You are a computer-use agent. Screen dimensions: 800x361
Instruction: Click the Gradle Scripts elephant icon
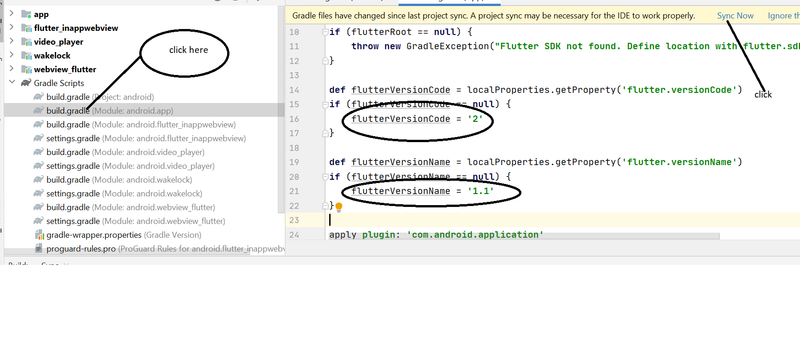click(26, 83)
